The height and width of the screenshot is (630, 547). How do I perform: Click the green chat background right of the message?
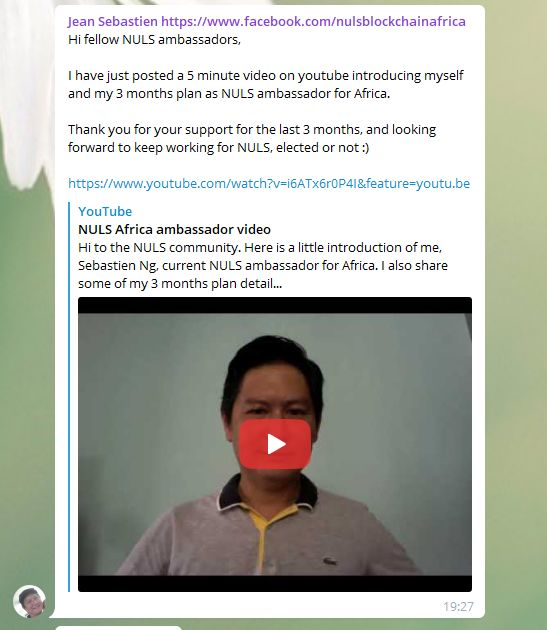pos(516,321)
